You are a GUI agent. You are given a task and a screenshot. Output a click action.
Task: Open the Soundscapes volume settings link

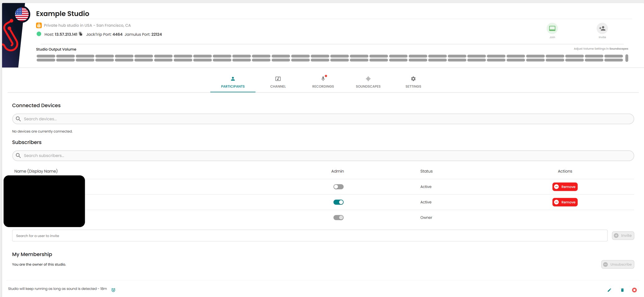618,49
